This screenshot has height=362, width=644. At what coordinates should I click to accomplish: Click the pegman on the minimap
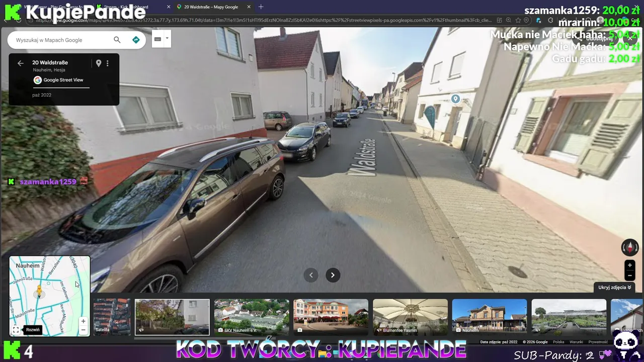(x=39, y=291)
